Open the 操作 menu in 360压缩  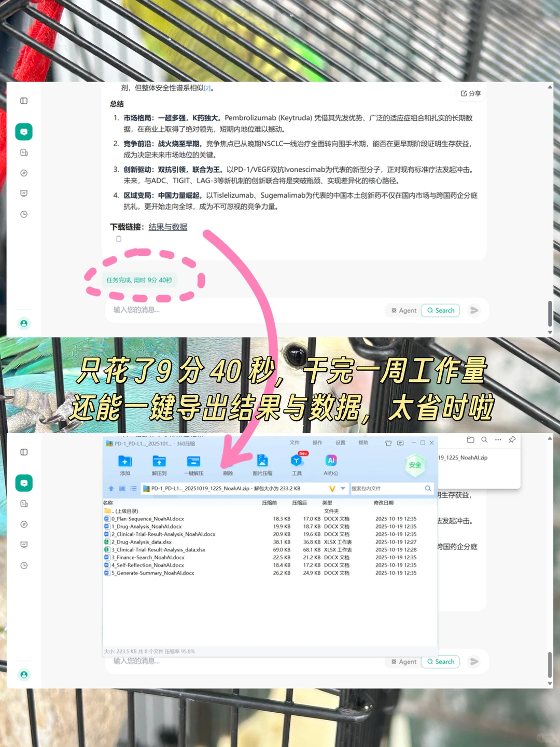pyautogui.click(x=317, y=442)
